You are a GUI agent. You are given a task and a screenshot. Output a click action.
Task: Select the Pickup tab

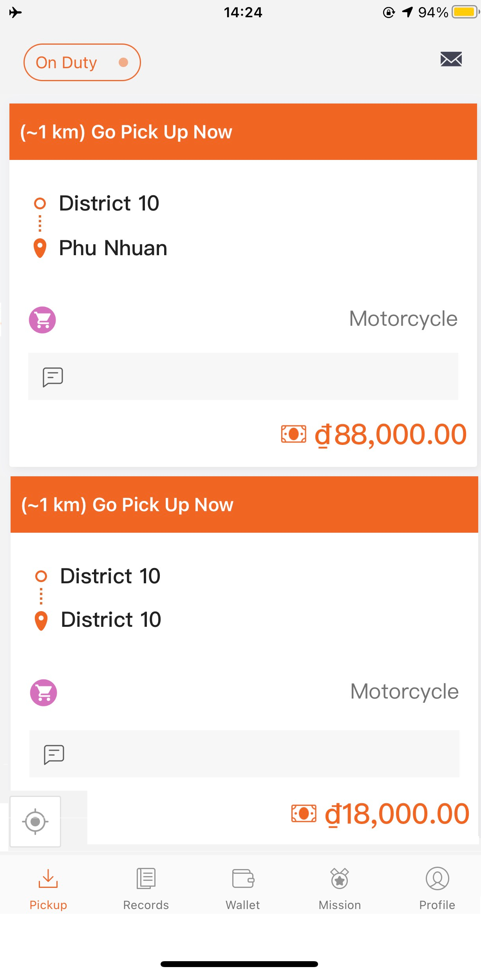pyautogui.click(x=48, y=889)
